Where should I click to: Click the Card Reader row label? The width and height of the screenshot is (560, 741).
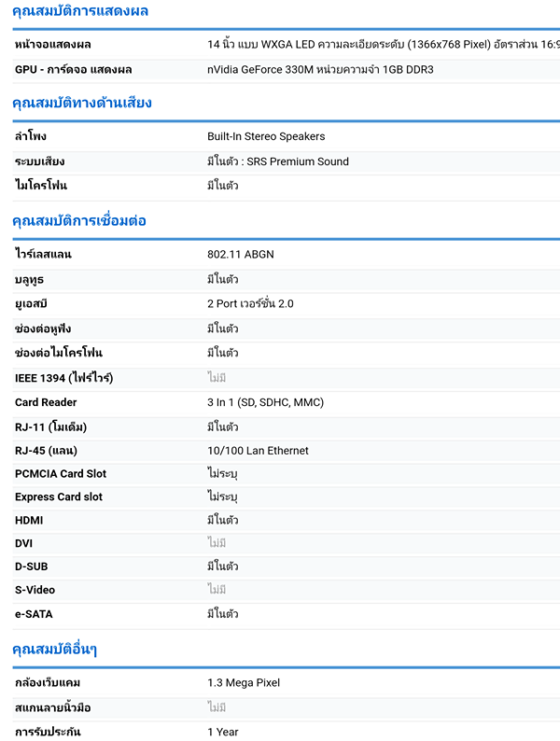click(x=46, y=402)
